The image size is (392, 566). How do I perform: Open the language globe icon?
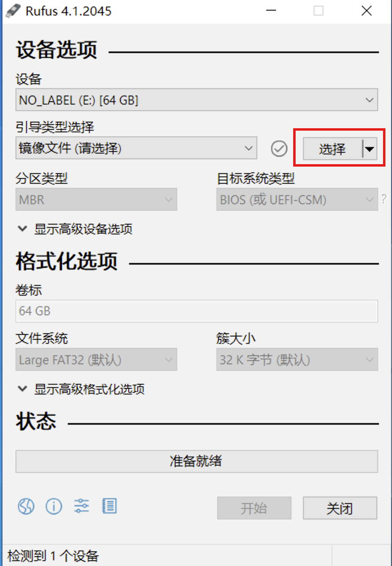[26, 506]
